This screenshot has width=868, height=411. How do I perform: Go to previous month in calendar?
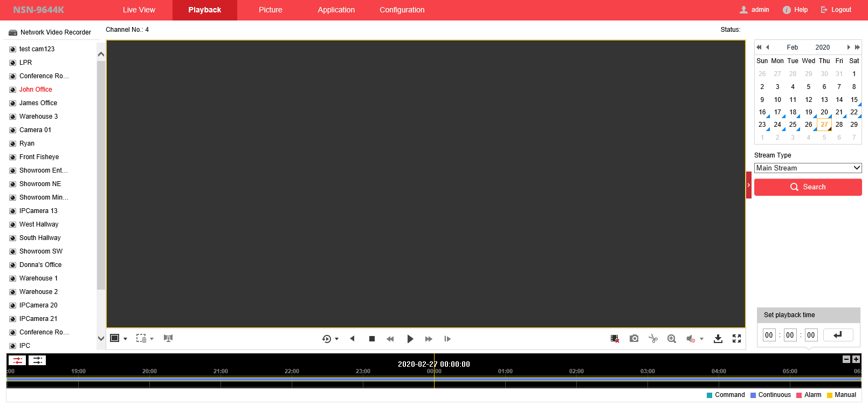coord(768,47)
